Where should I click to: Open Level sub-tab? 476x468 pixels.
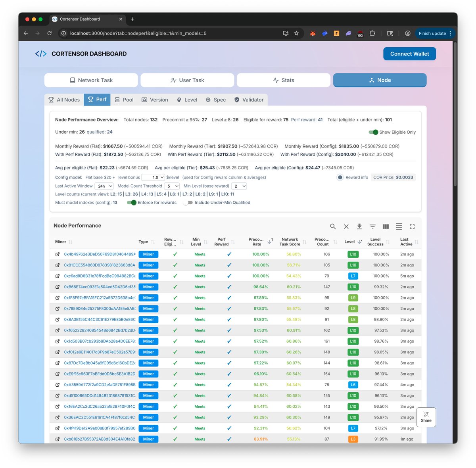pos(187,100)
